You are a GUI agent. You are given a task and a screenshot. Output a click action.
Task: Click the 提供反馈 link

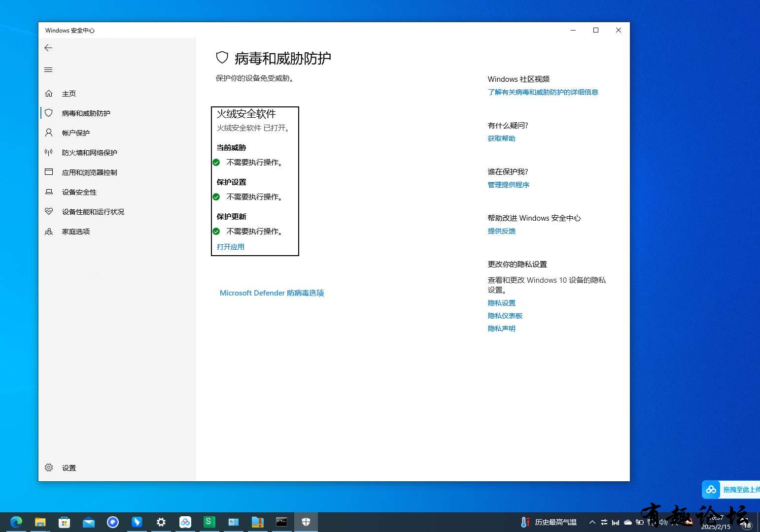pyautogui.click(x=502, y=231)
